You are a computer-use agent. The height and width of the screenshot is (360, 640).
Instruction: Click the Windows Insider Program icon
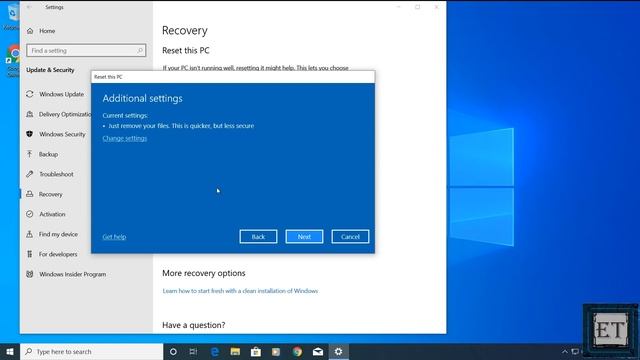[30, 274]
